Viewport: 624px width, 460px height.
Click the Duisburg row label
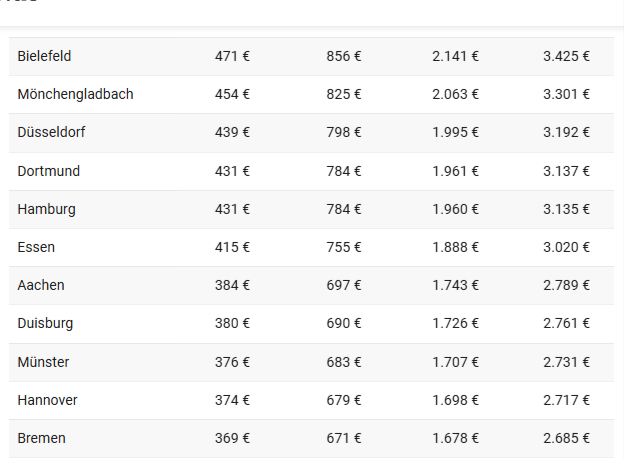pos(45,323)
